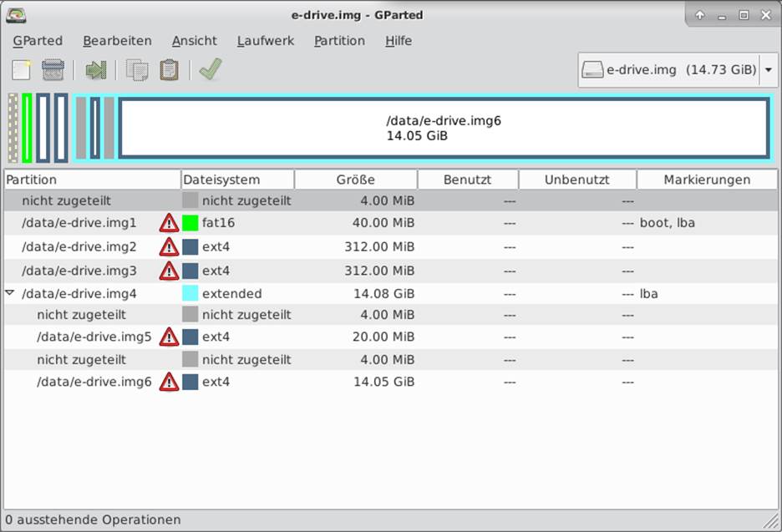Click the Delete partition toolbar icon
The image size is (782, 532).
(53, 70)
